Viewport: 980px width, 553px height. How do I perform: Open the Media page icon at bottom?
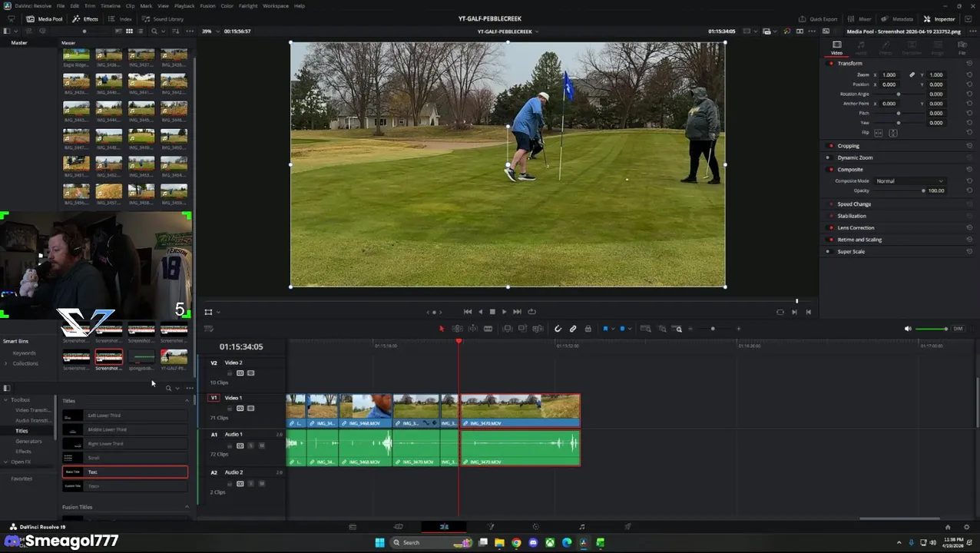point(353,527)
